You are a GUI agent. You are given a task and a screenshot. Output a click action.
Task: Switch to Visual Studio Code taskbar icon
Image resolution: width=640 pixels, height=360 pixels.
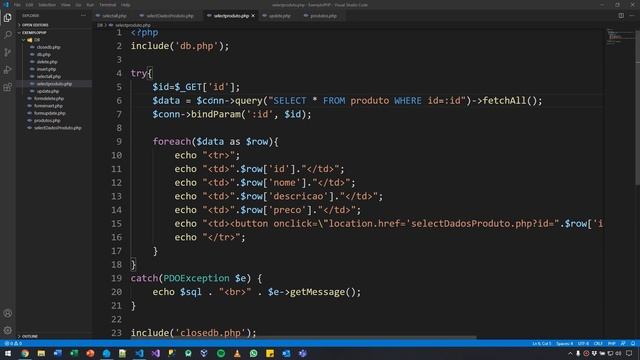click(x=139, y=353)
